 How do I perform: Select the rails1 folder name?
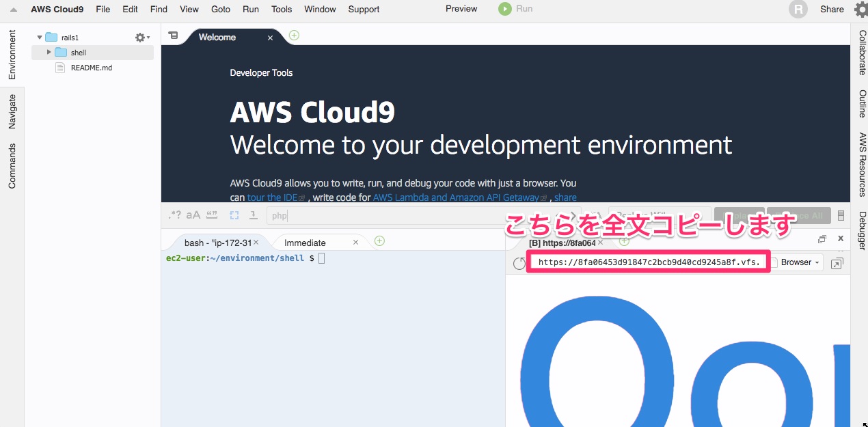[x=70, y=38]
